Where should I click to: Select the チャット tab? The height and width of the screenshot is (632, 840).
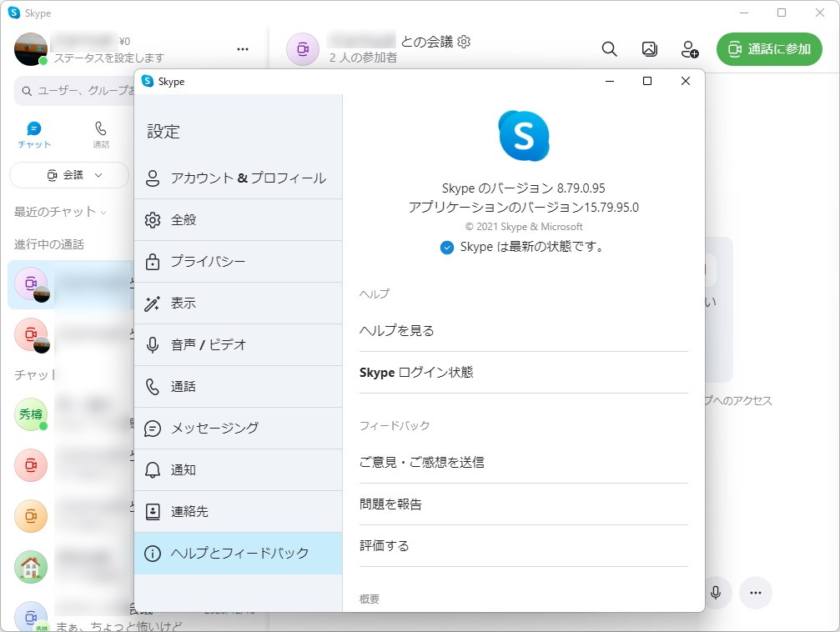click(33, 133)
